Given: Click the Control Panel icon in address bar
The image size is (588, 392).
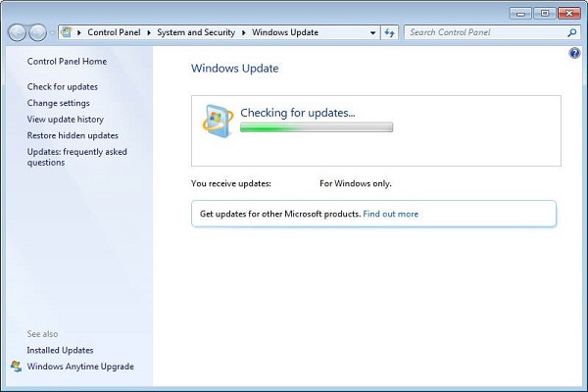Looking at the screenshot, I should pyautogui.click(x=66, y=32).
